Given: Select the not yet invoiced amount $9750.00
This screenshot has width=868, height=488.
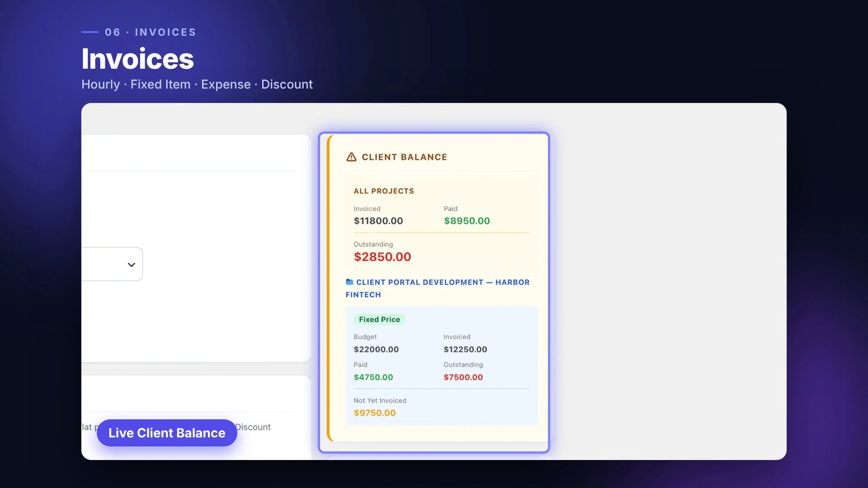Looking at the screenshot, I should pos(375,413).
